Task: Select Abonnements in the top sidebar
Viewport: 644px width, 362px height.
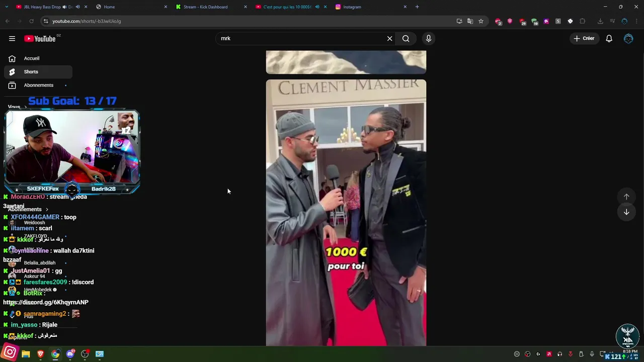Action: 38,85
